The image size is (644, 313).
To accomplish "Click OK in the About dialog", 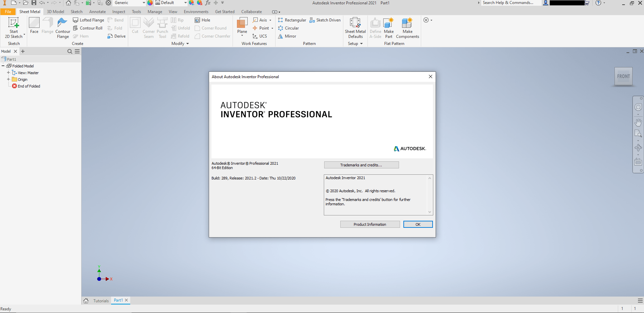I will (x=418, y=224).
